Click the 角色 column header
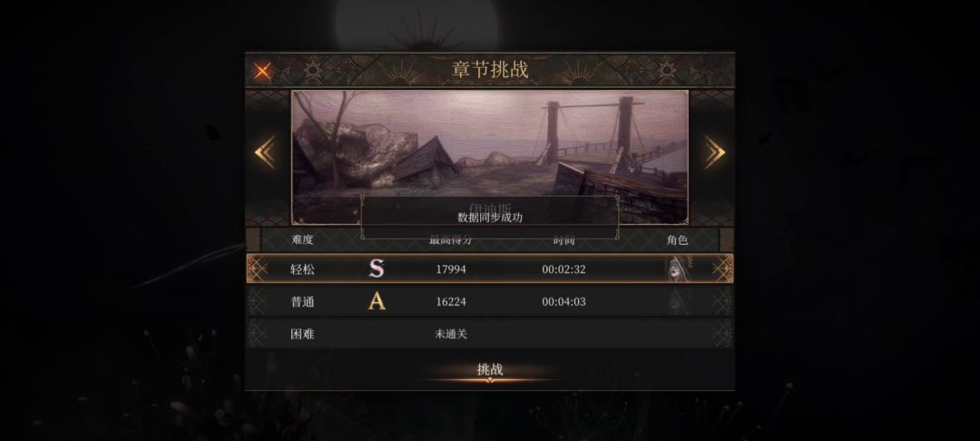The height and width of the screenshot is (441, 980). point(678,240)
